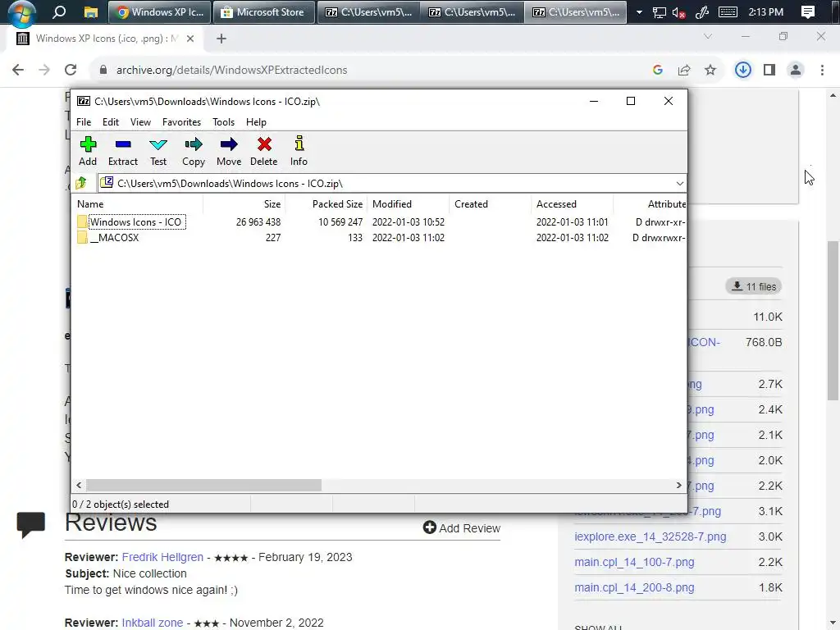The width and height of the screenshot is (840, 630).
Task: Reload the archive.org page
Action: (71, 70)
